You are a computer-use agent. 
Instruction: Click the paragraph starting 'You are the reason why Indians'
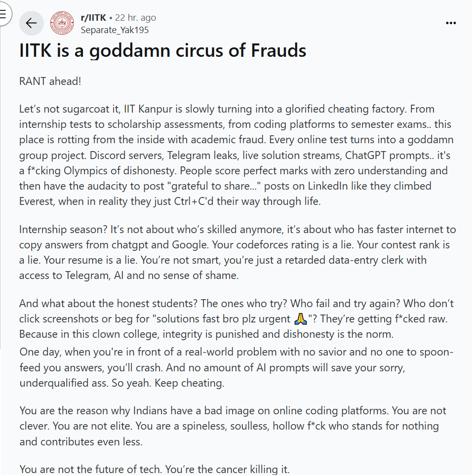(233, 426)
